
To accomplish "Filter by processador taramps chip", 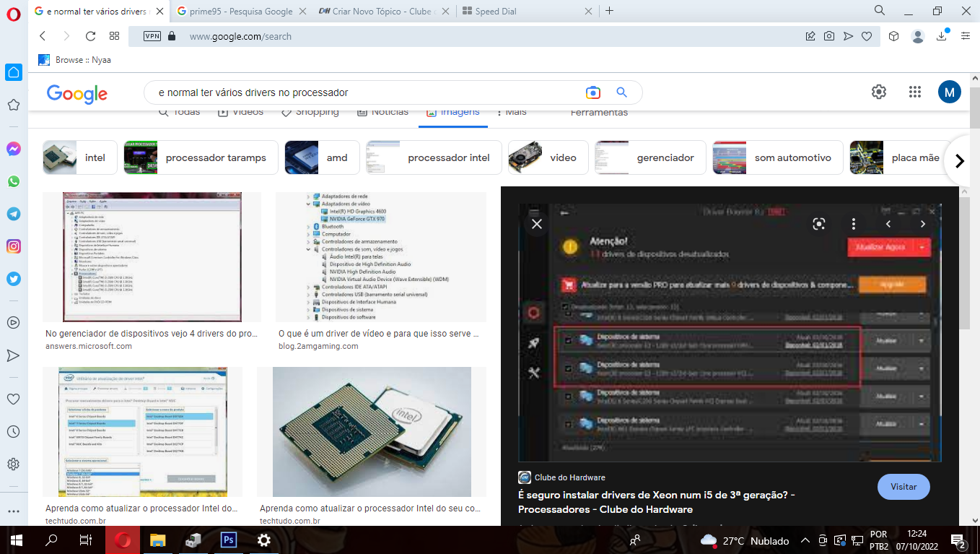I will click(x=201, y=157).
